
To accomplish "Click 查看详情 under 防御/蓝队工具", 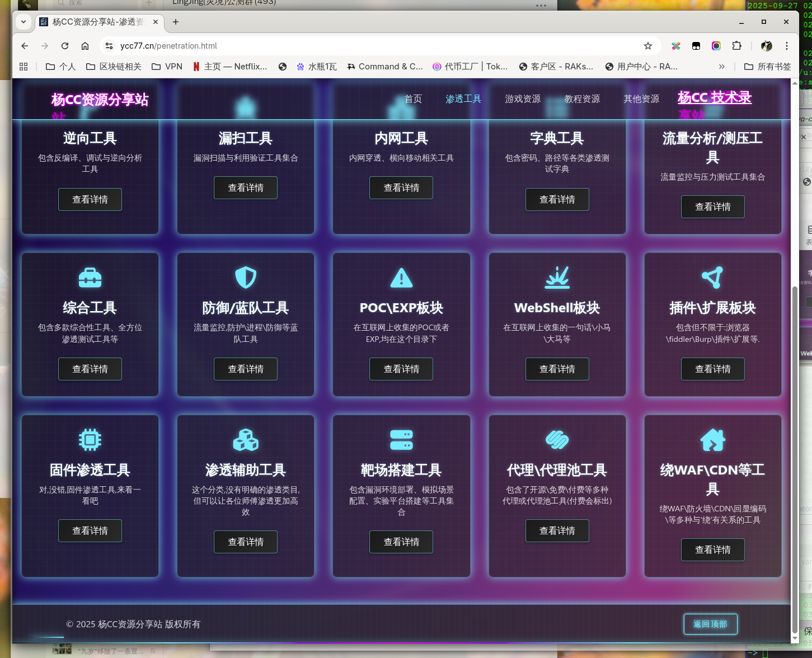I will tap(246, 369).
